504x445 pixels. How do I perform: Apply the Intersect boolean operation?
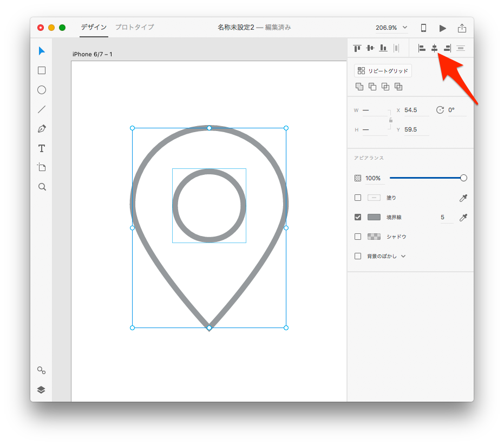(x=385, y=87)
